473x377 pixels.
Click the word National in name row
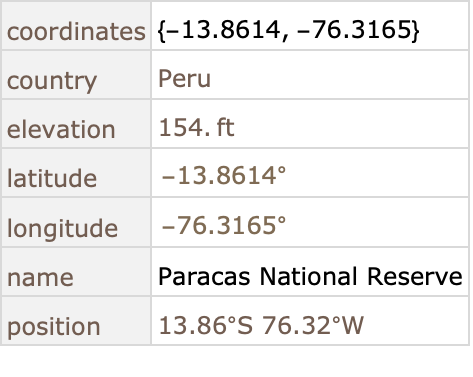coord(308,276)
